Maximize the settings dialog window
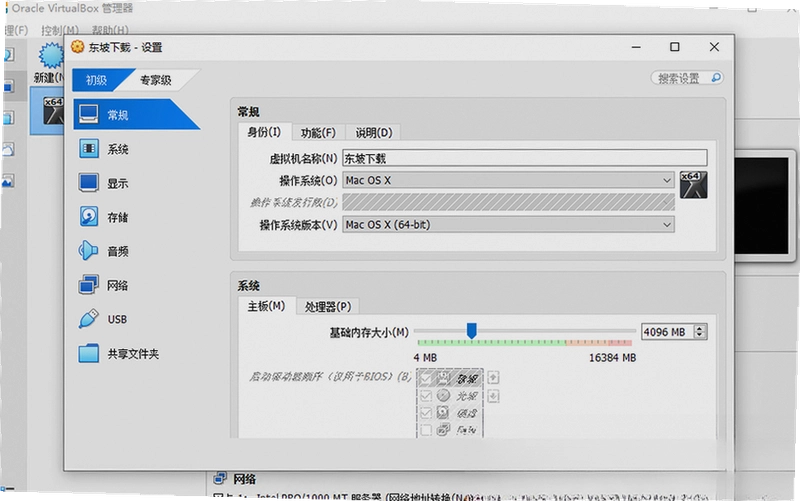This screenshot has height=501, width=800. pyautogui.click(x=674, y=47)
